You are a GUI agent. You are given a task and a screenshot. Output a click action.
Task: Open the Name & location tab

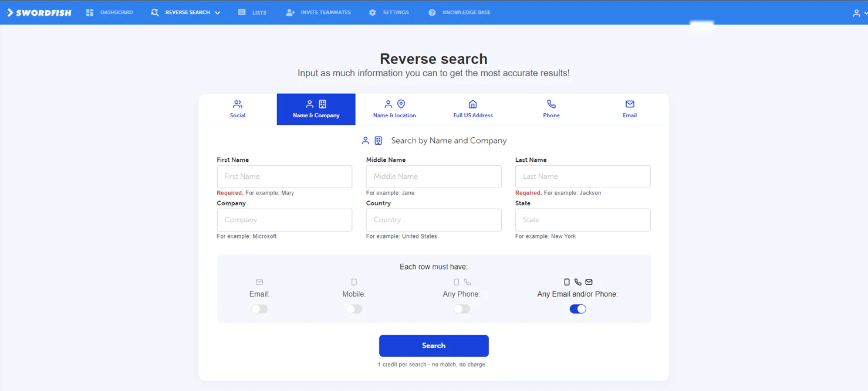pos(394,109)
